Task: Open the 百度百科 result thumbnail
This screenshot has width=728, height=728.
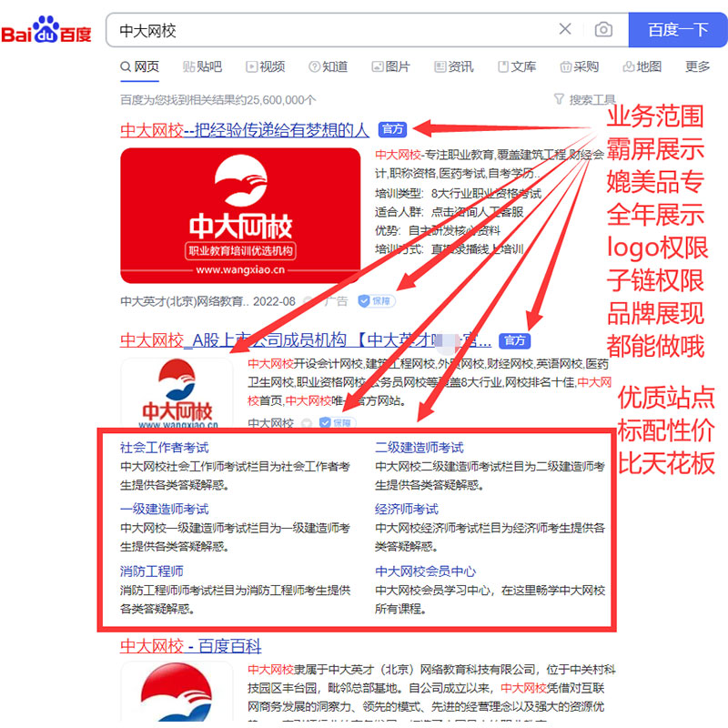Action: point(177,692)
